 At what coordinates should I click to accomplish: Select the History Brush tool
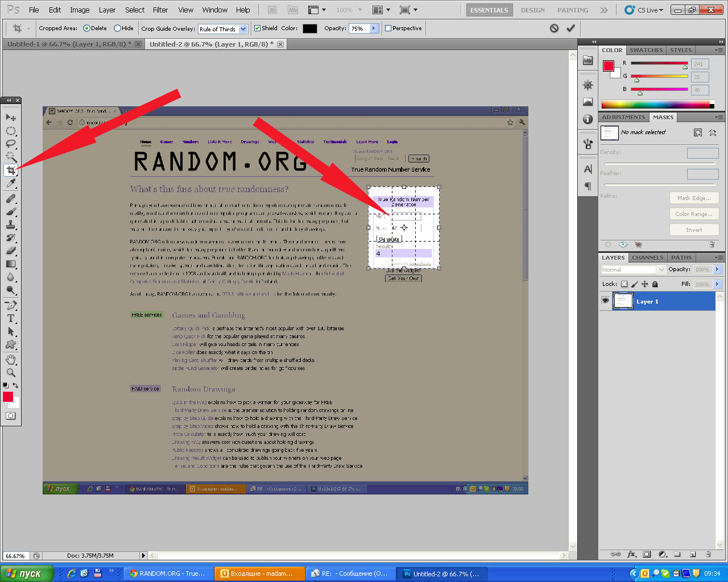(x=11, y=238)
